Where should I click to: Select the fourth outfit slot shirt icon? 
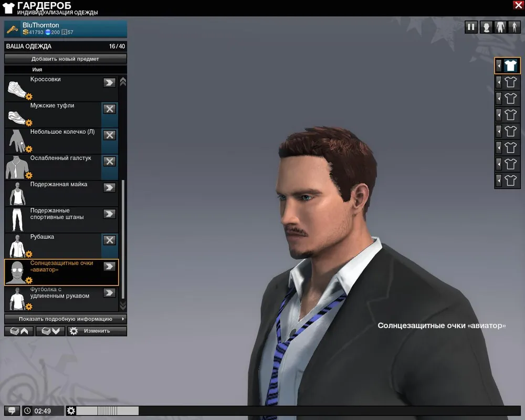click(511, 115)
